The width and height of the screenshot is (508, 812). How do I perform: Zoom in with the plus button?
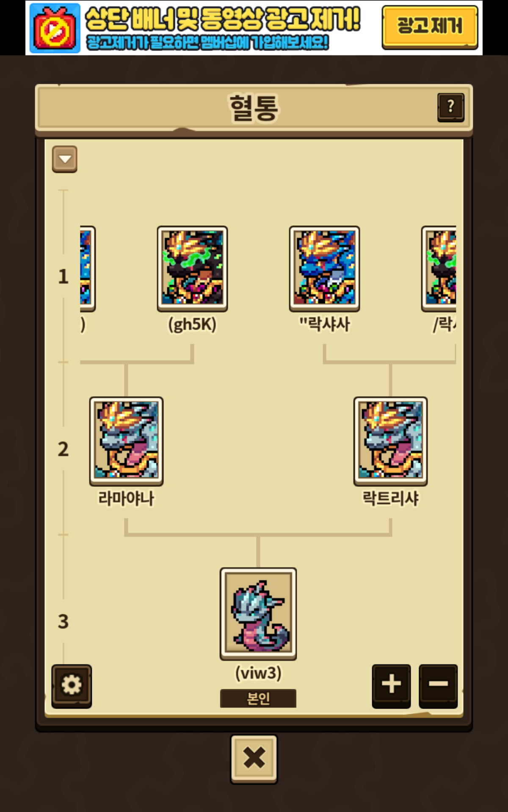point(391,686)
